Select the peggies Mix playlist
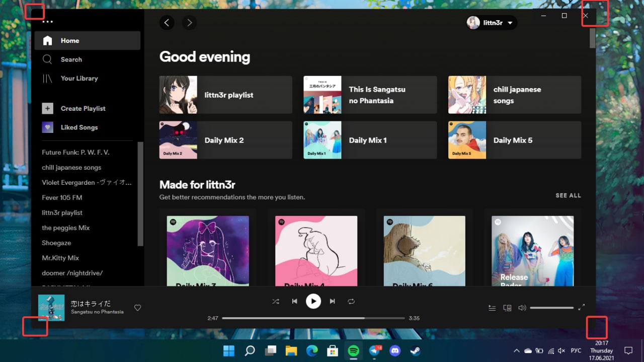Viewport: 644px width, 362px height. tap(65, 228)
